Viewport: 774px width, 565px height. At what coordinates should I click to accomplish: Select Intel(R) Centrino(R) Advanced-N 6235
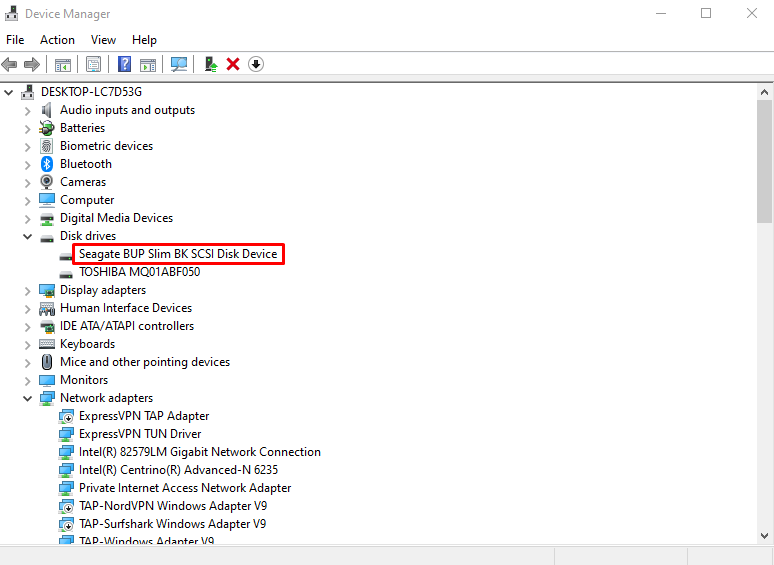coord(179,470)
